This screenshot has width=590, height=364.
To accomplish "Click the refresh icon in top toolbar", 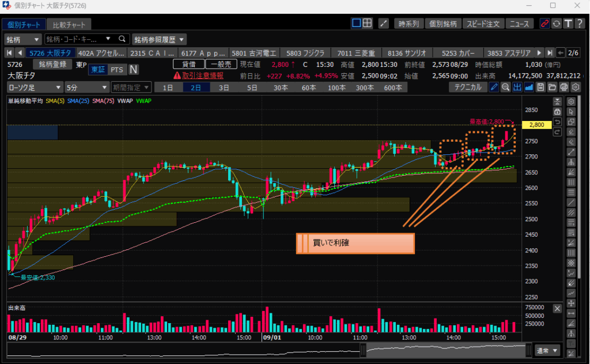I will pyautogui.click(x=557, y=24).
